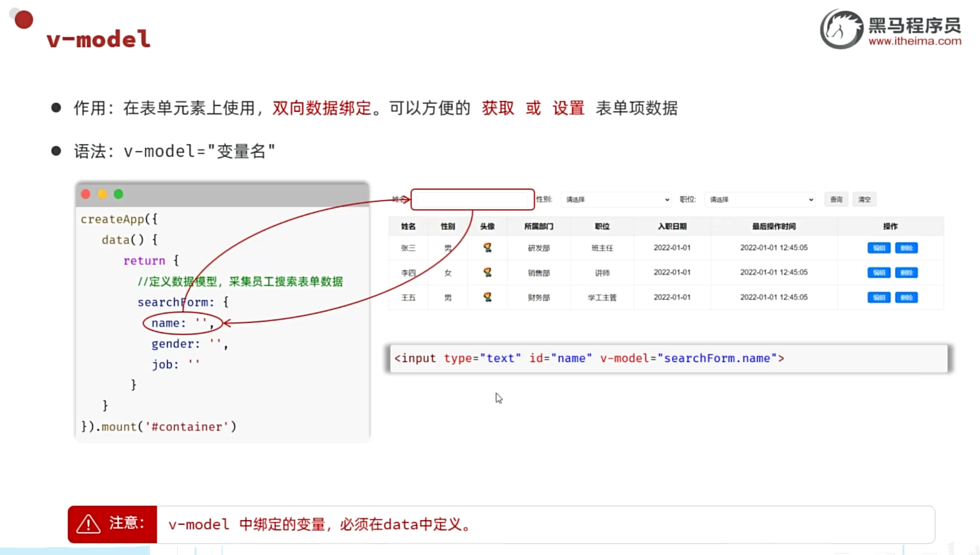Click green circle in code window titlebar
The width and height of the screenshot is (980, 555).
[x=118, y=194]
